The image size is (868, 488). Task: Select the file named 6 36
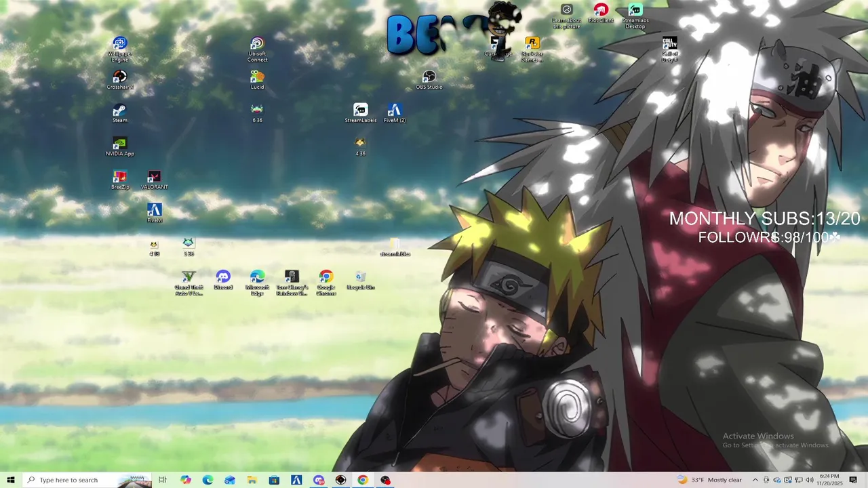point(258,113)
